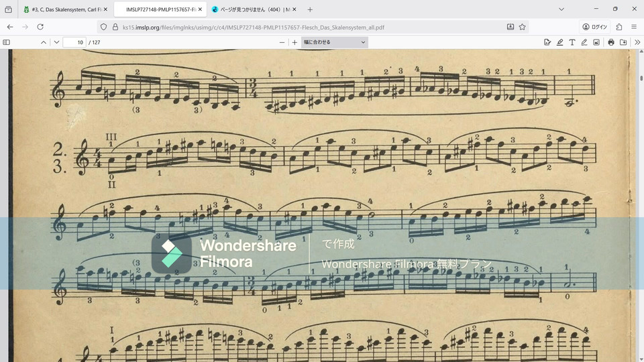
Task: Save the PDF file
Action: click(x=623, y=42)
